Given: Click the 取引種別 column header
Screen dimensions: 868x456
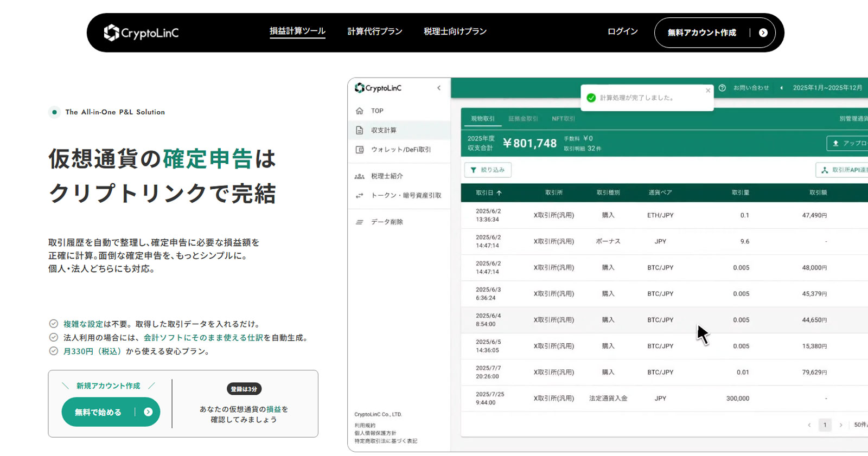Looking at the screenshot, I should tap(608, 192).
